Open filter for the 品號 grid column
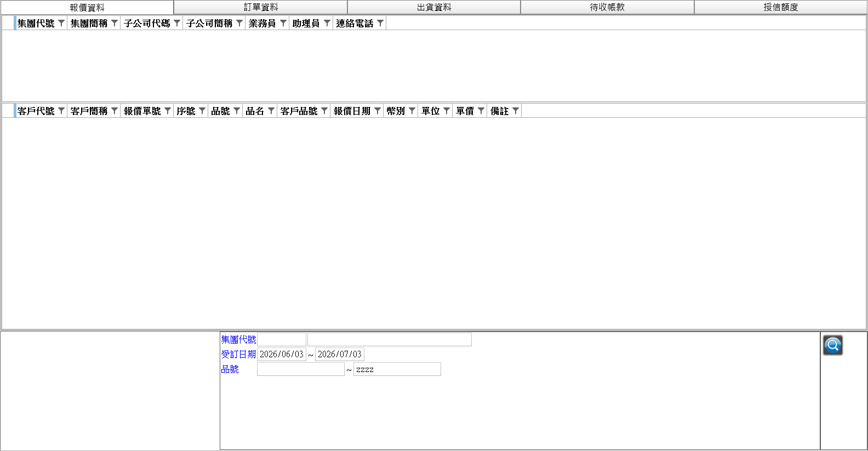Viewport: 868px width, 451px height. click(237, 111)
